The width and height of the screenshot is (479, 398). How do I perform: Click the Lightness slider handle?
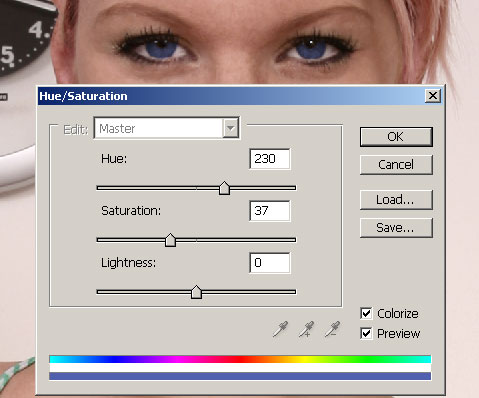click(x=196, y=292)
